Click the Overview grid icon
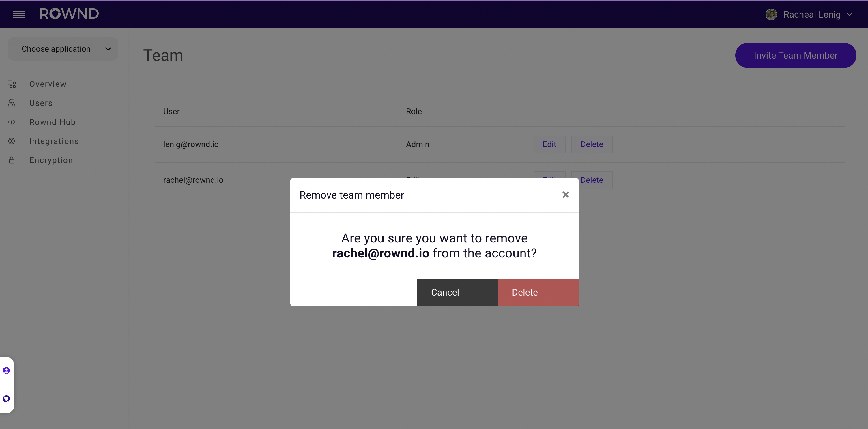868x429 pixels. pyautogui.click(x=12, y=84)
